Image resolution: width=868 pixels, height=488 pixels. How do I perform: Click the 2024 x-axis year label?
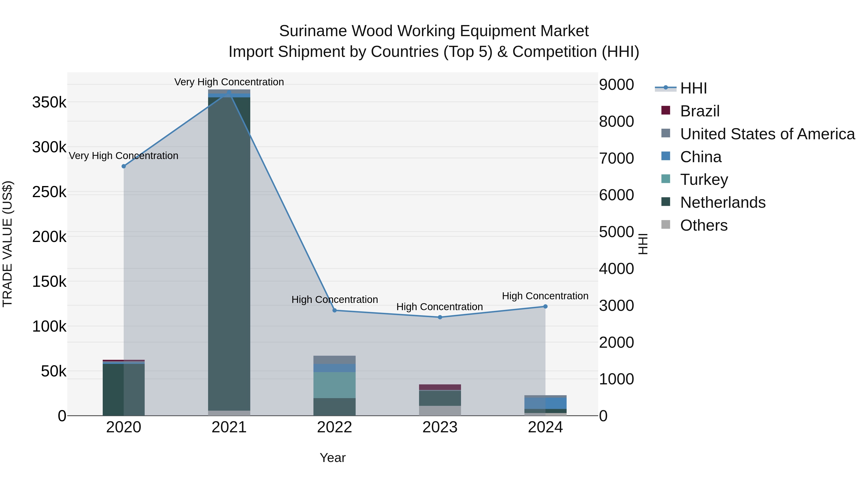tap(546, 427)
